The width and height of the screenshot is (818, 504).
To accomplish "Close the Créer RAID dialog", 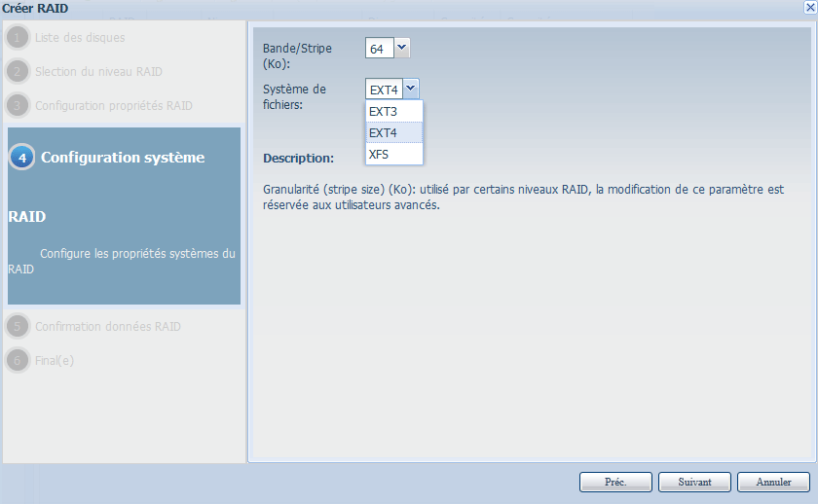I will 810,7.
